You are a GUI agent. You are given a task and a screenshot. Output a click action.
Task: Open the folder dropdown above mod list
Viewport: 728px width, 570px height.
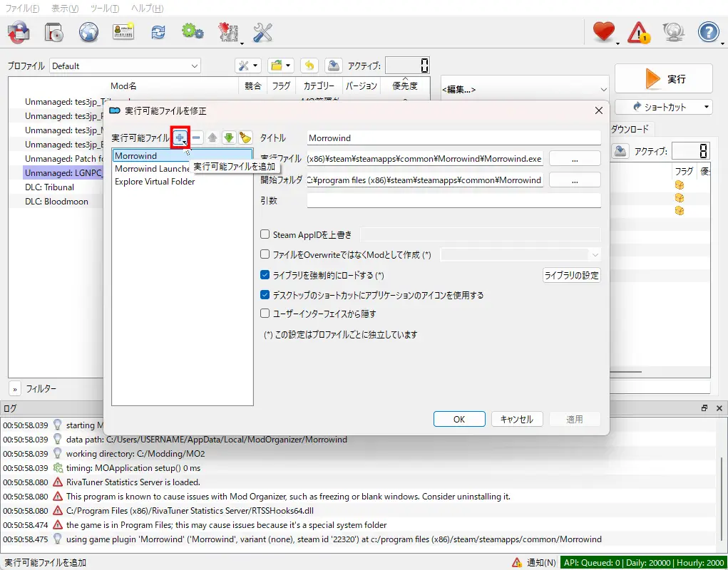(280, 66)
